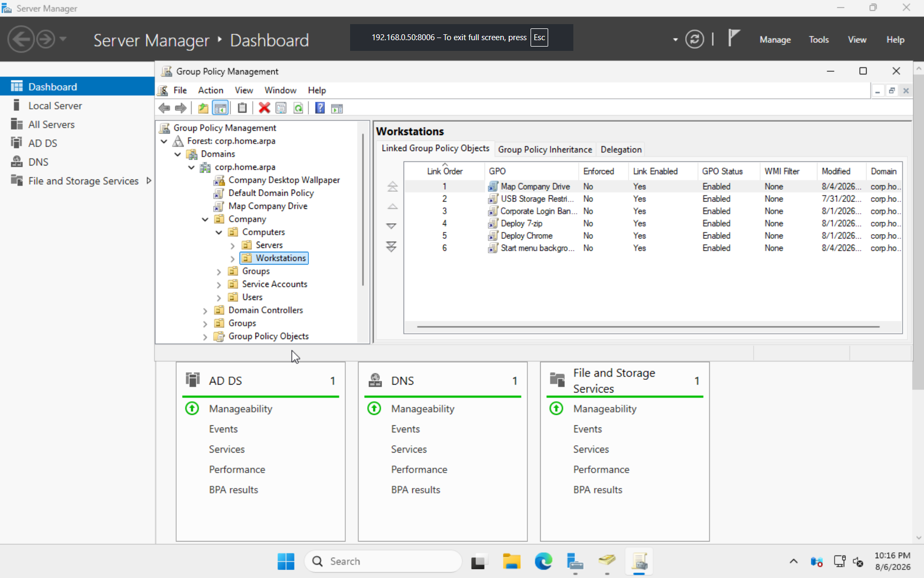Screen dimensions: 924x578
Task: Select the Deploy 7-zip GPO row
Action: 653,223
